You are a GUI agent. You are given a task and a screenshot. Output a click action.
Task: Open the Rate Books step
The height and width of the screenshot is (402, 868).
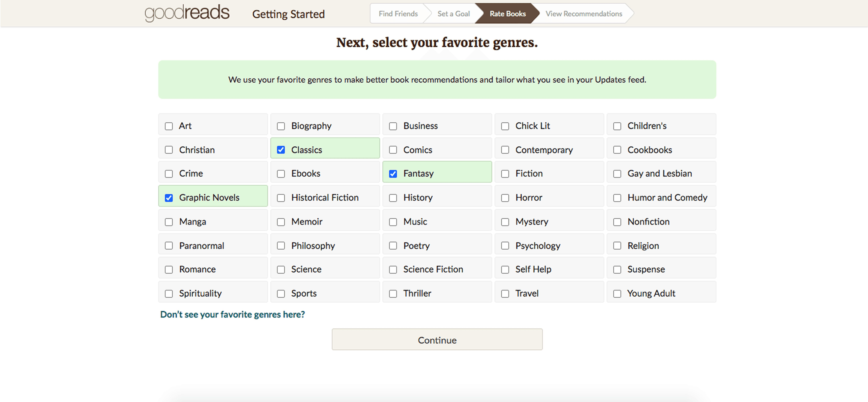pyautogui.click(x=507, y=13)
